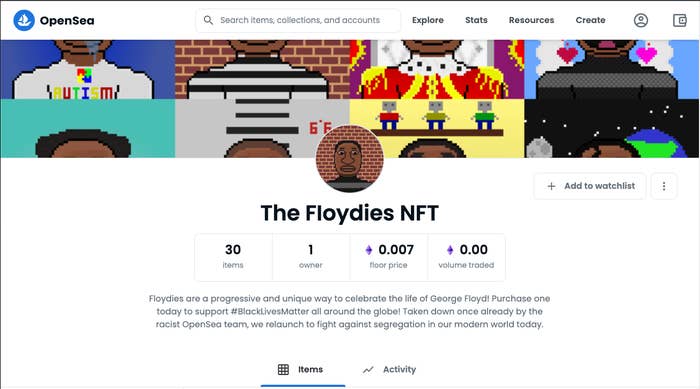Image resolution: width=700 pixels, height=389 pixels.
Task: Click the 0.007 floor price stat
Action: [x=388, y=257]
